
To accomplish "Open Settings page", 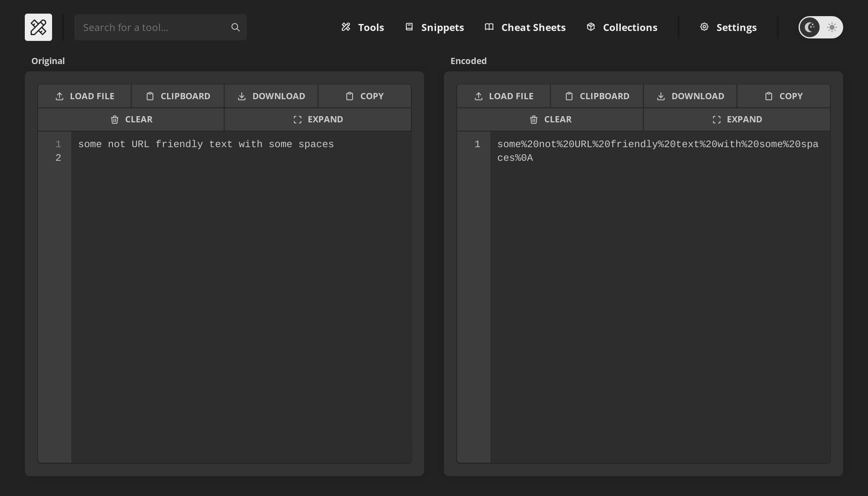I will [728, 27].
